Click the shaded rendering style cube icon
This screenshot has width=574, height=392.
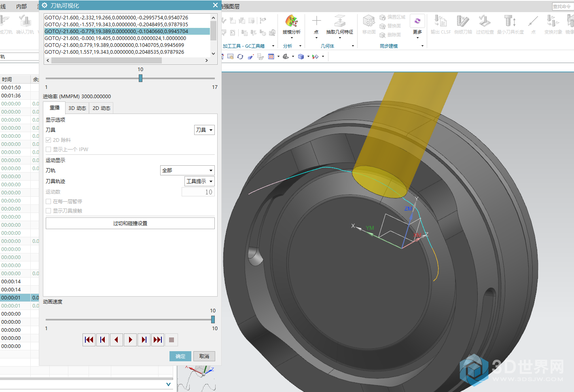301,57
